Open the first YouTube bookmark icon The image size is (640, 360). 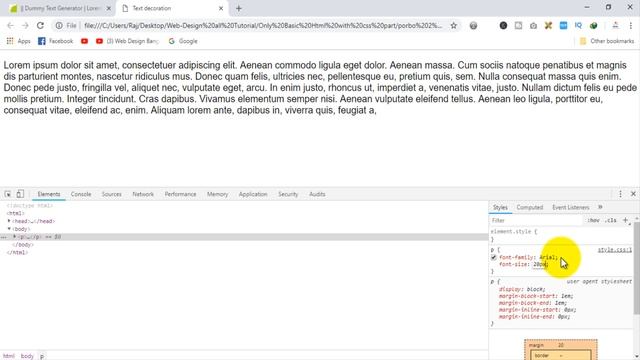[x=84, y=41]
